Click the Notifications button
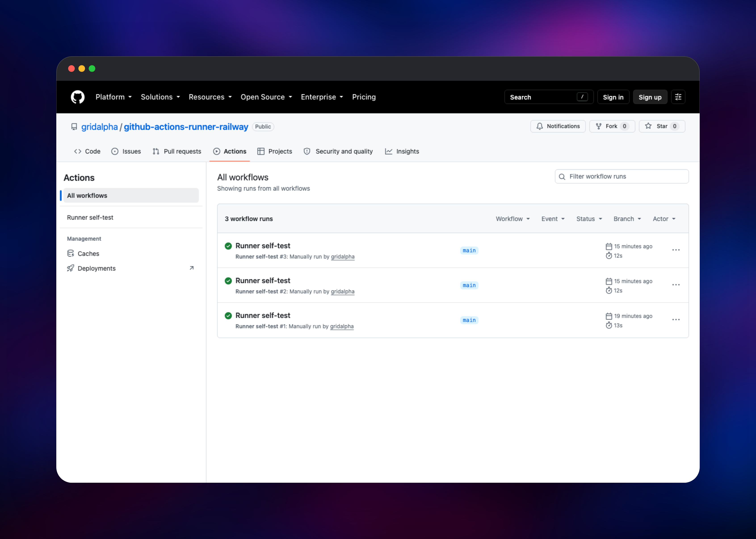Viewport: 756px width, 539px height. (558, 126)
